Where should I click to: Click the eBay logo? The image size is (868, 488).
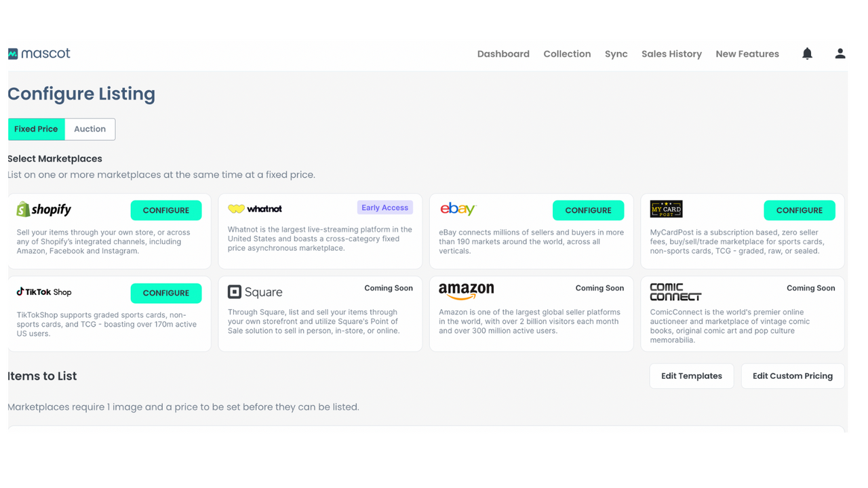coord(458,209)
